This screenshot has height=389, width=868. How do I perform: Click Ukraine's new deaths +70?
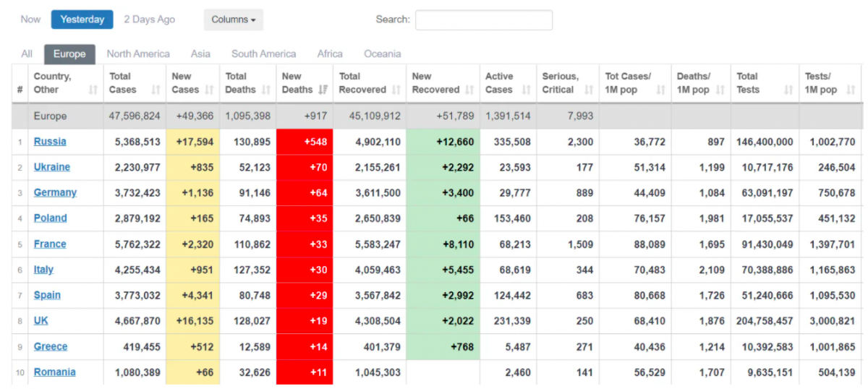point(305,167)
